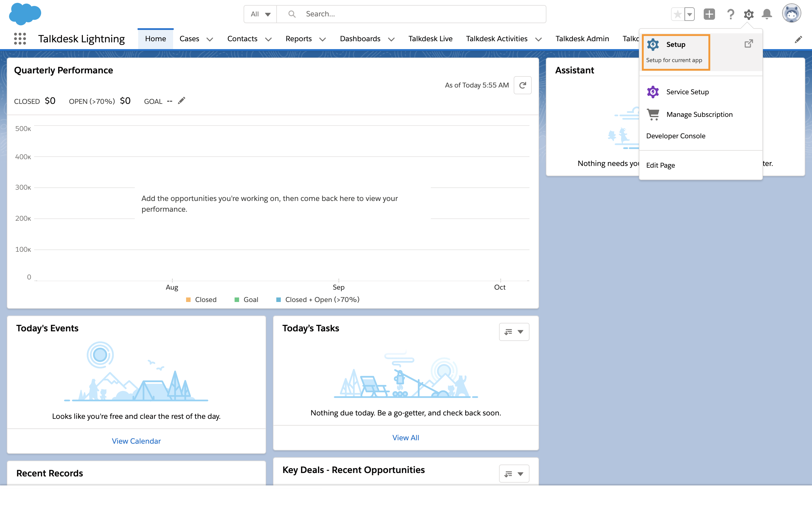Viewport: 812px width, 508px height.
Task: Click the pencil icon to edit navigation
Action: tap(798, 39)
